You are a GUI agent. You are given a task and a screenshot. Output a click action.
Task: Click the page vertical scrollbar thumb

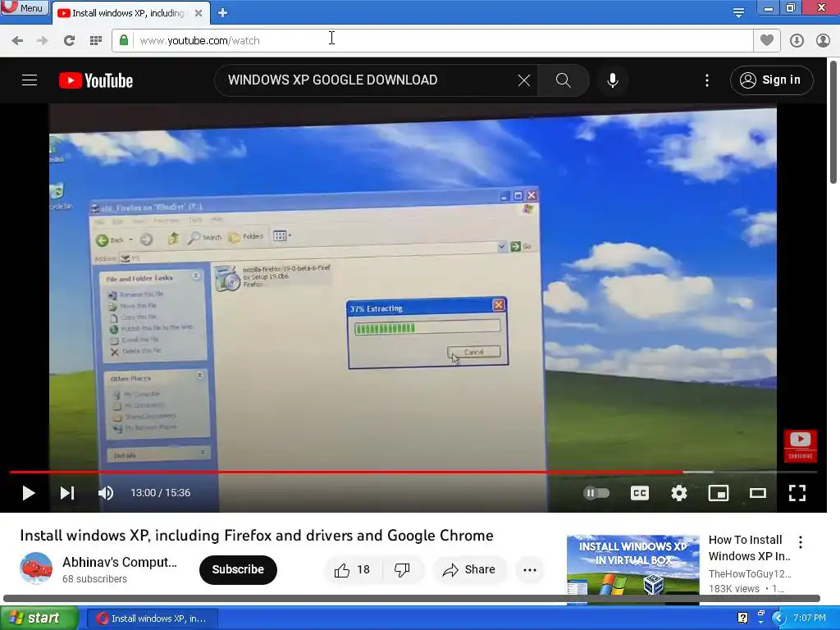point(833,122)
